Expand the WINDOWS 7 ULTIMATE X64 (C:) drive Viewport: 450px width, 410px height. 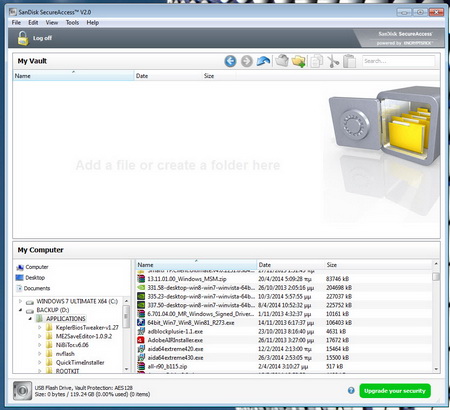click(x=20, y=301)
